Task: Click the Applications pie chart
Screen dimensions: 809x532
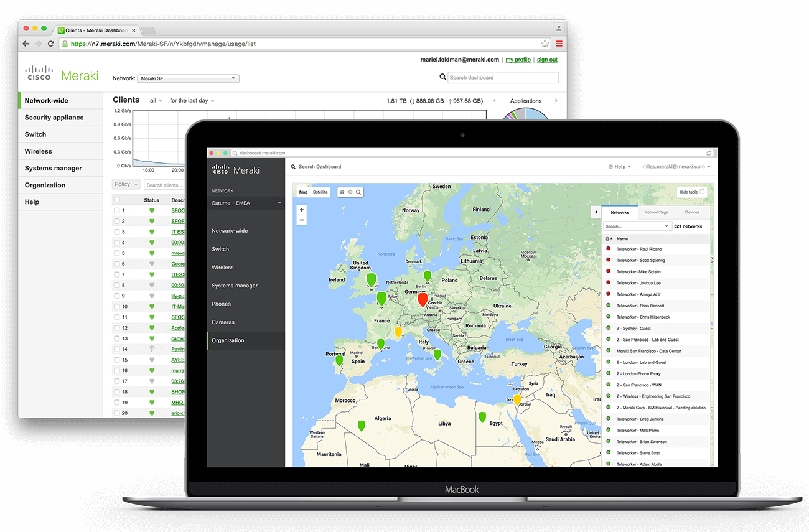Action: pyautogui.click(x=526, y=113)
